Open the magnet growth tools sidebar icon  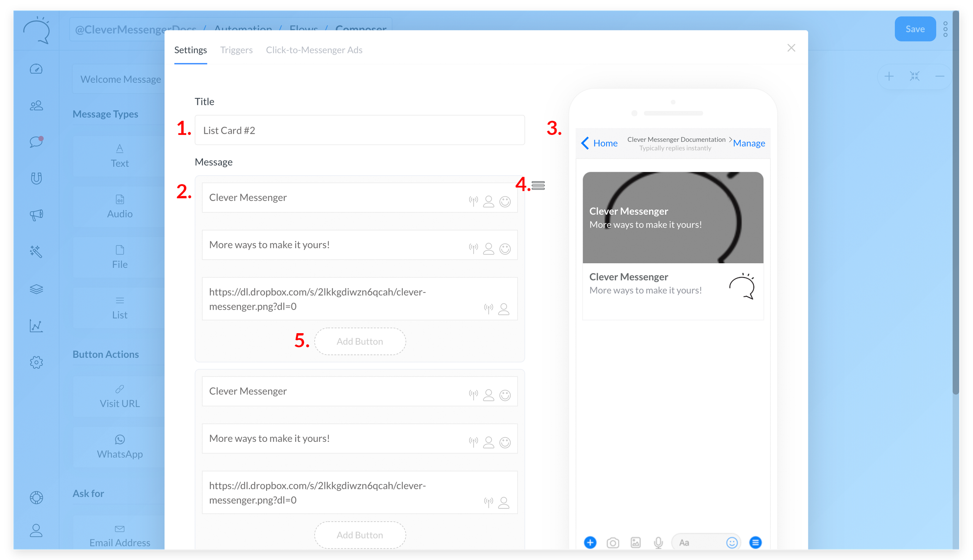click(36, 179)
